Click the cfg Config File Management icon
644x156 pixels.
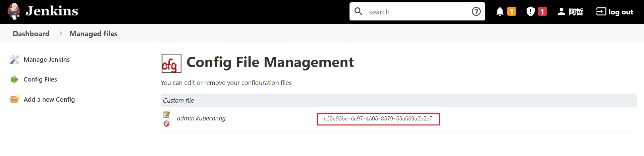click(x=171, y=63)
